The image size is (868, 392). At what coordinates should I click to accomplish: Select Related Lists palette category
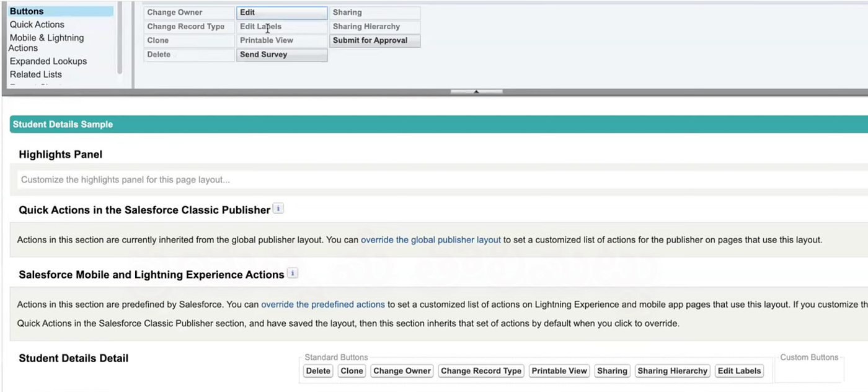click(36, 74)
